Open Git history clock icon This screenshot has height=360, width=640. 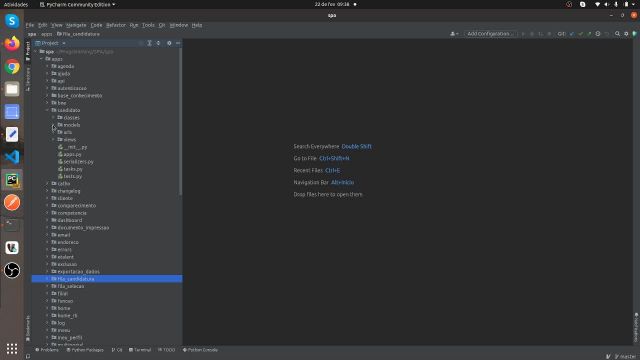coord(598,34)
